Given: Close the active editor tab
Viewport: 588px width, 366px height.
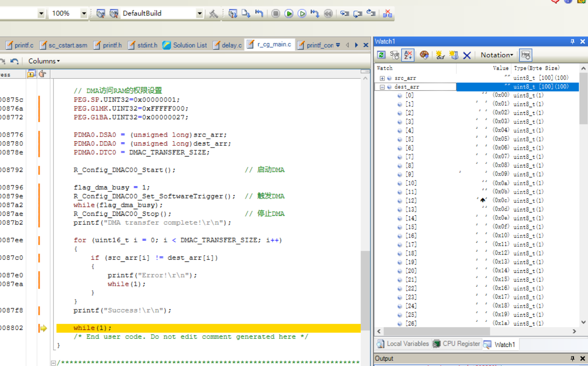Looking at the screenshot, I should click(366, 45).
